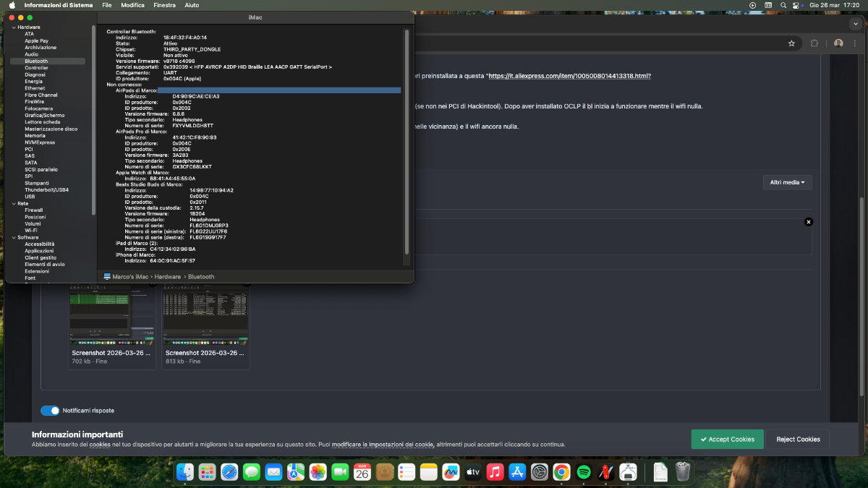This screenshot has height=488, width=868.
Task: Select Wi-Fi in the Rete list
Action: (x=31, y=231)
